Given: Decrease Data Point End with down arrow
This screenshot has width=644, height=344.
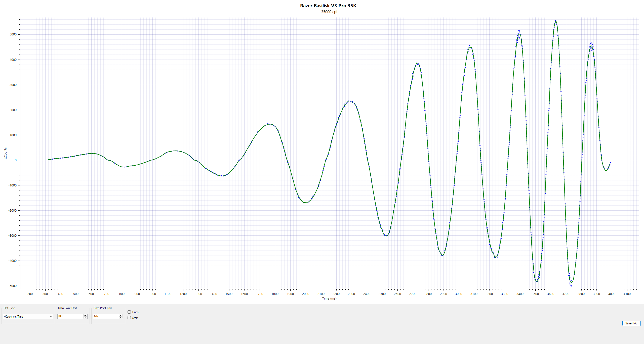Looking at the screenshot, I should 121,317.
